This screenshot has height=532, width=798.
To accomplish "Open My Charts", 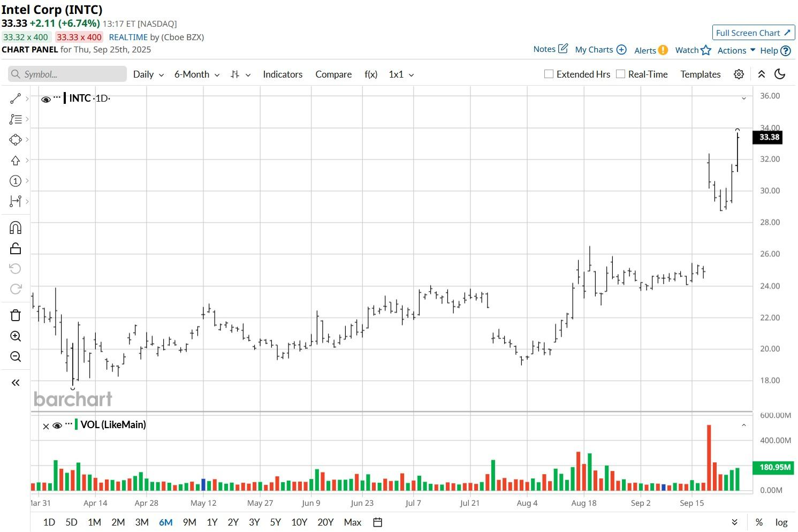I will [601, 50].
